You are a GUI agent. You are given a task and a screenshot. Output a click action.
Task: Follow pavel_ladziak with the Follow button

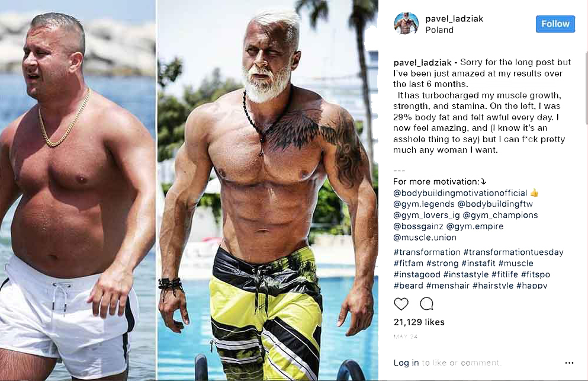[x=555, y=24]
